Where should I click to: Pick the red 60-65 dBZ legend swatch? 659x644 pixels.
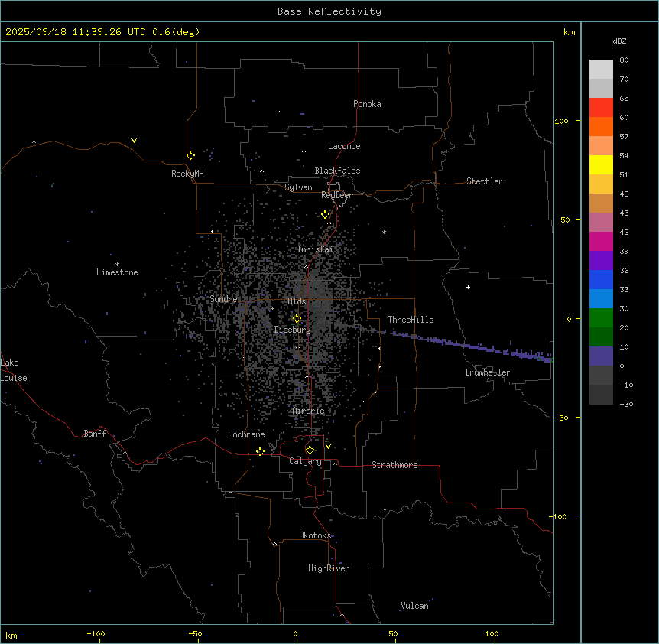[x=601, y=107]
